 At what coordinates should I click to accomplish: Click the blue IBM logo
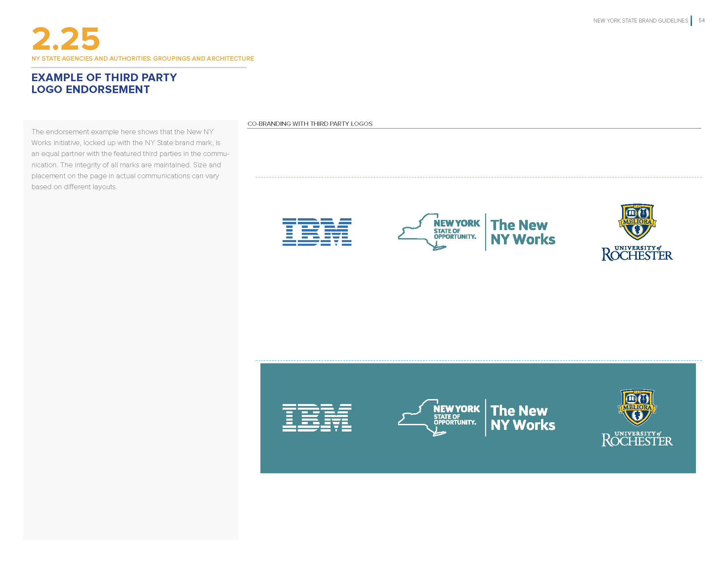(x=317, y=232)
